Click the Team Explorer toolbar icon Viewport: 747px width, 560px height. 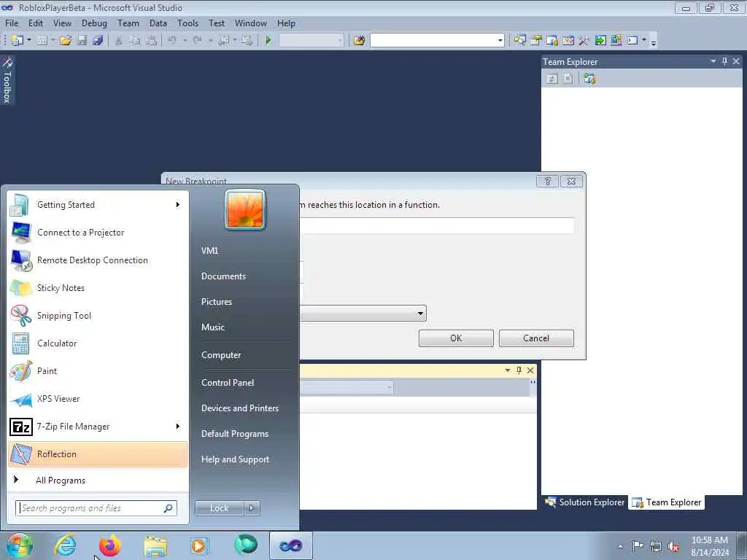pyautogui.click(x=552, y=41)
